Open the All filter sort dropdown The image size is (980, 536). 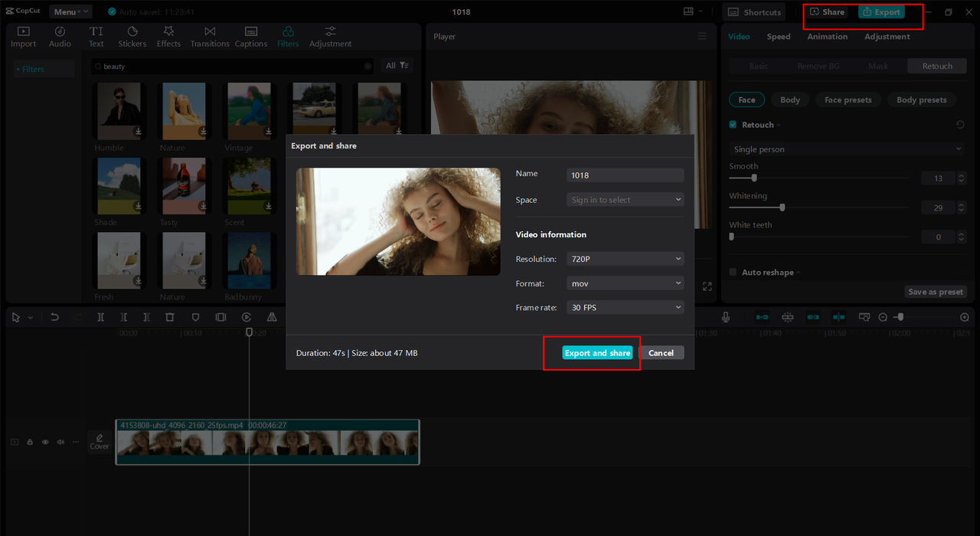pos(397,66)
